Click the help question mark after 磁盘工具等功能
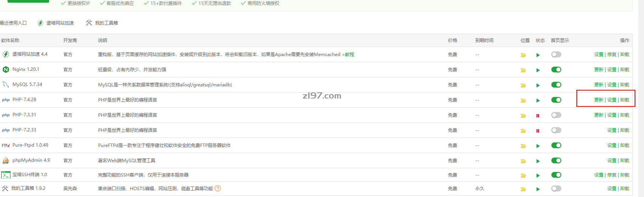 [218, 188]
